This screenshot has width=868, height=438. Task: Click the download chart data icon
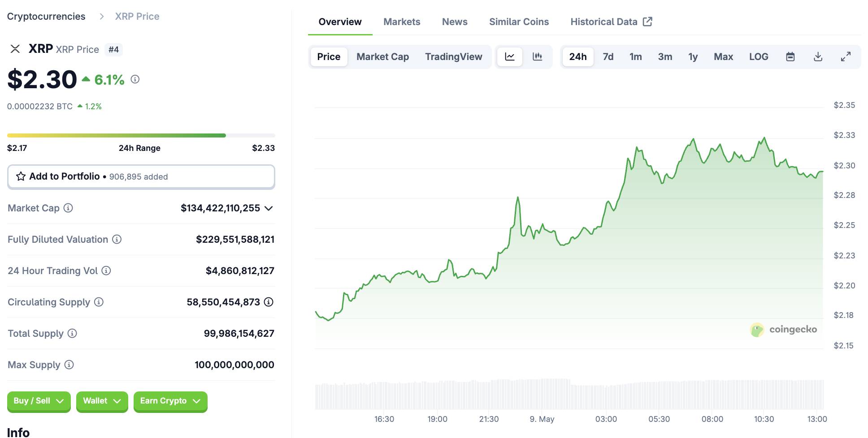818,57
